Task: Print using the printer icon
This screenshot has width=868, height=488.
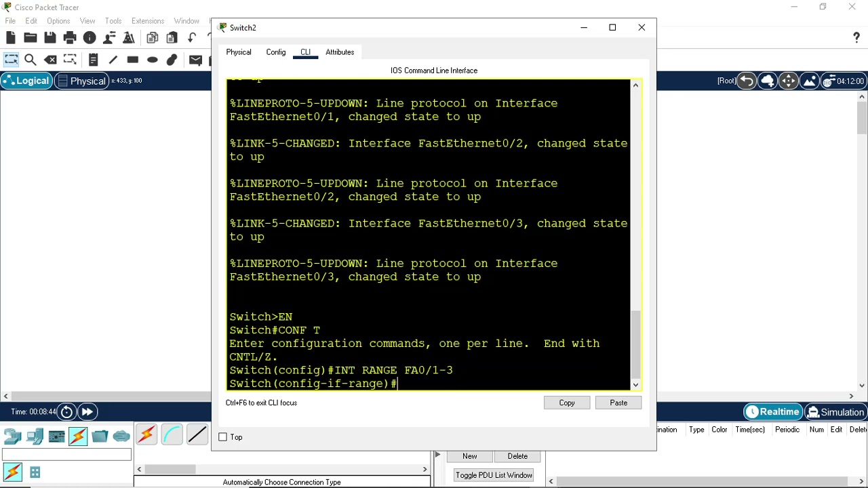Action: 70,38
